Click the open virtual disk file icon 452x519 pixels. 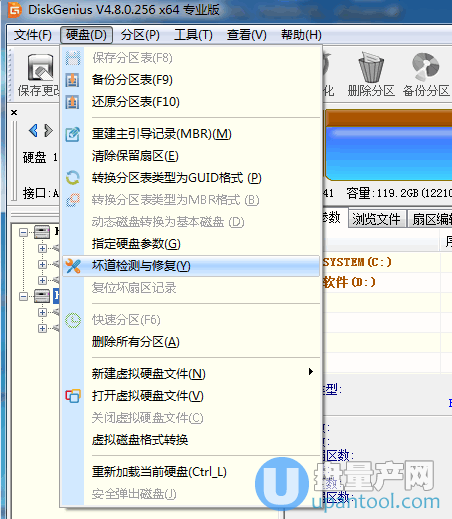pyautogui.click(x=73, y=396)
